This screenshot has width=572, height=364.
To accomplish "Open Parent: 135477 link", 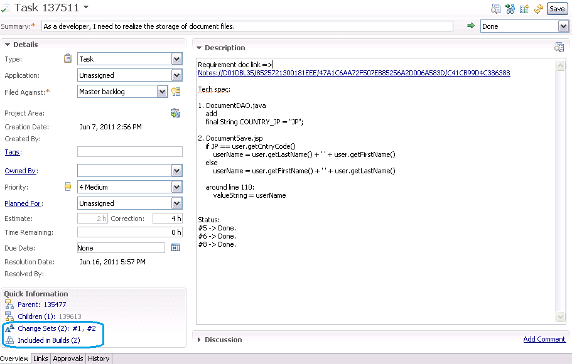I will click(42, 305).
